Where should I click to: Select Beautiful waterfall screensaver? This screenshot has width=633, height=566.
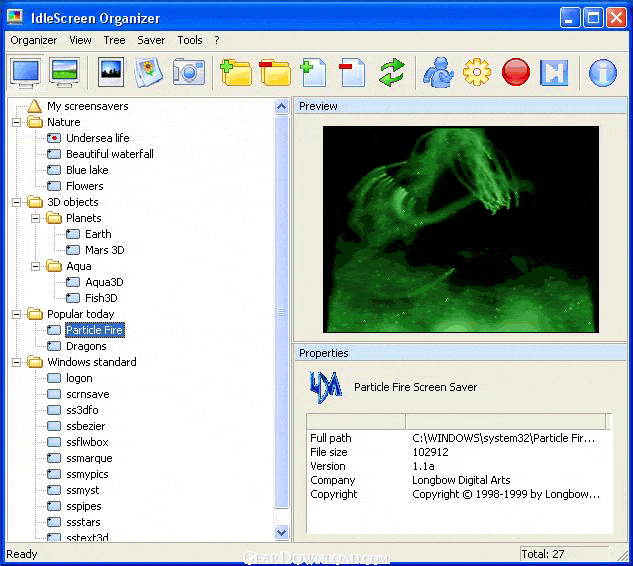(110, 154)
